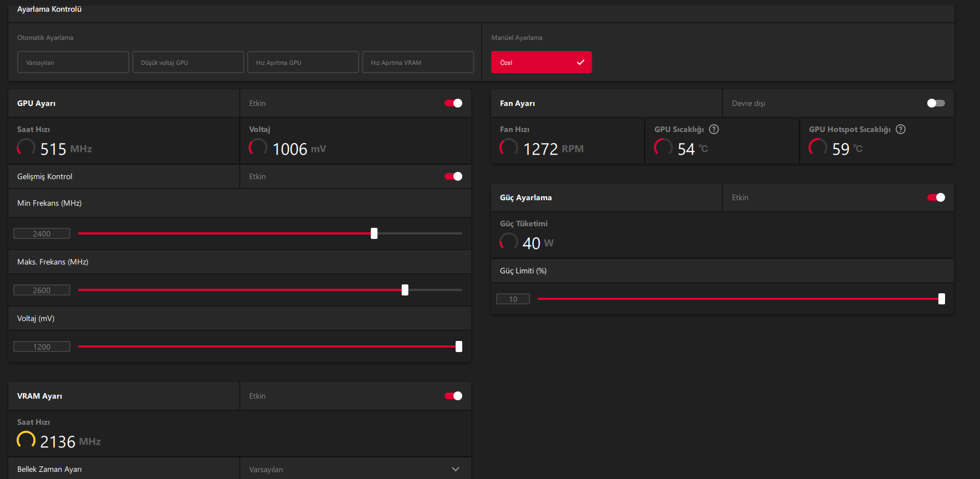The image size is (980, 479).
Task: Switch off the VRAM Ayarı toggle
Action: tap(453, 396)
